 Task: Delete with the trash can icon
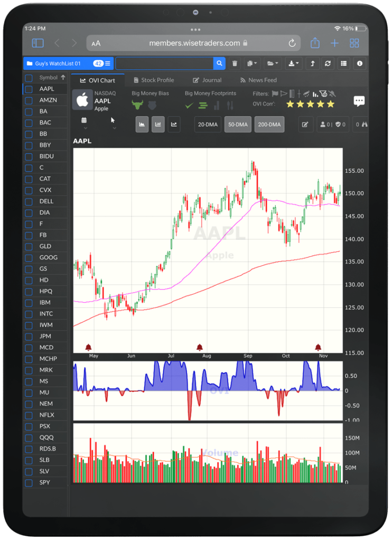pos(235,63)
